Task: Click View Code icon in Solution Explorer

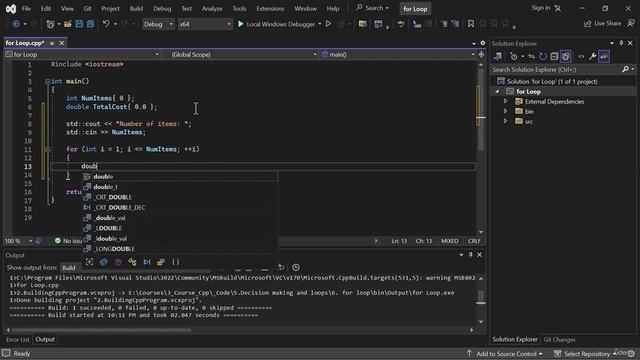Action: [x=581, y=56]
